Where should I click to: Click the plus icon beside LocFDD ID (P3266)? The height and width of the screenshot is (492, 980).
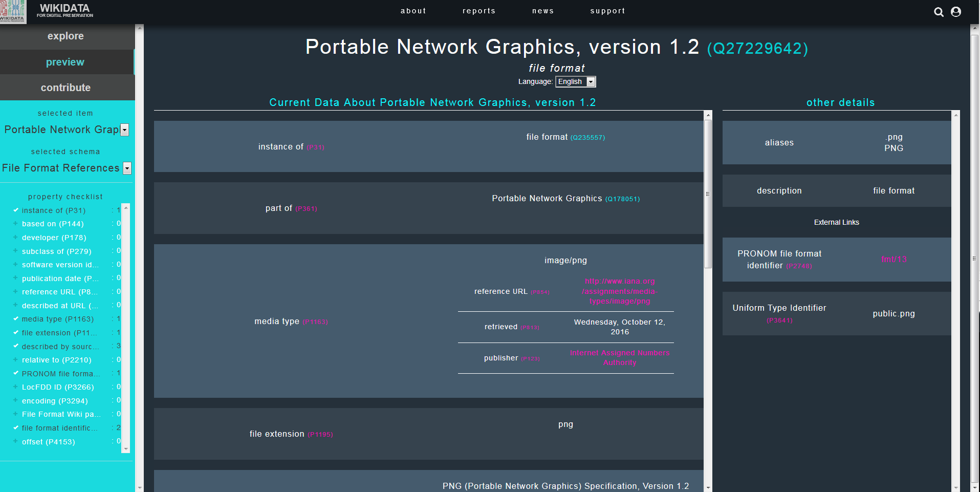(x=15, y=387)
